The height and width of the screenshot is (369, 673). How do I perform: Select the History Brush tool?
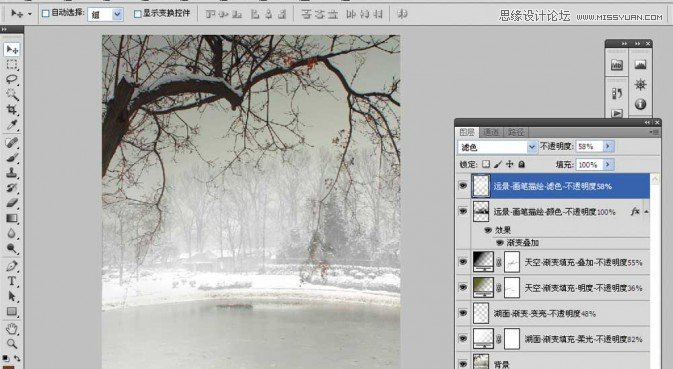[x=12, y=188]
